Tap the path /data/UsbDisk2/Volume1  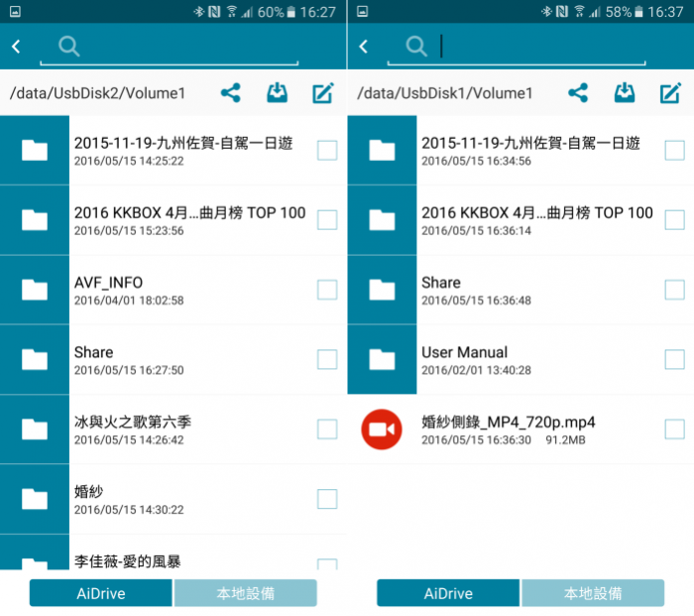[x=97, y=93]
